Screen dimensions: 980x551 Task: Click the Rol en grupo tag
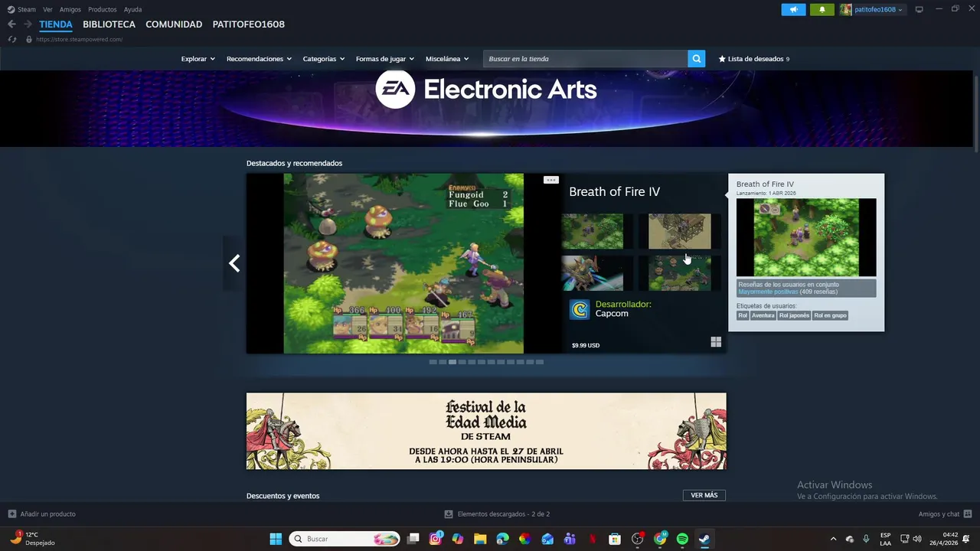830,315
